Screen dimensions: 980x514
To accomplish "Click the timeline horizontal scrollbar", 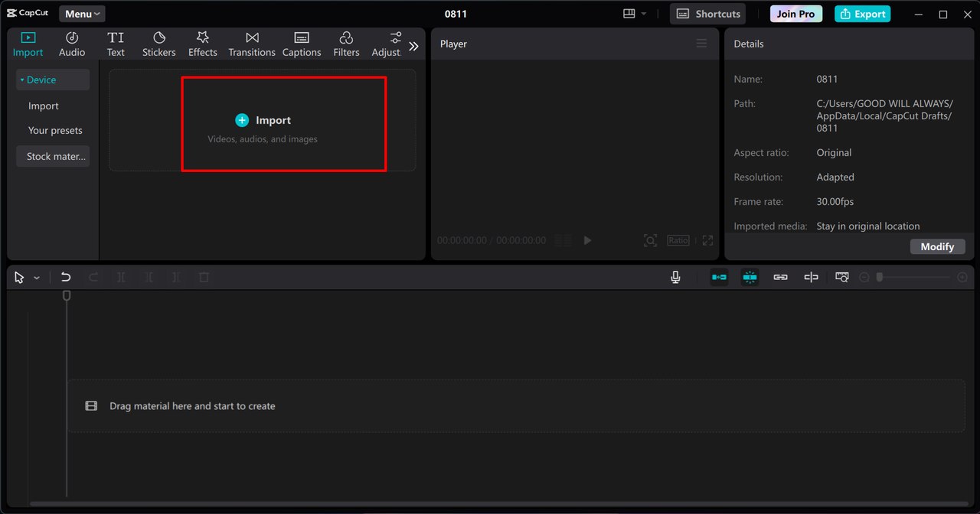I will point(499,503).
